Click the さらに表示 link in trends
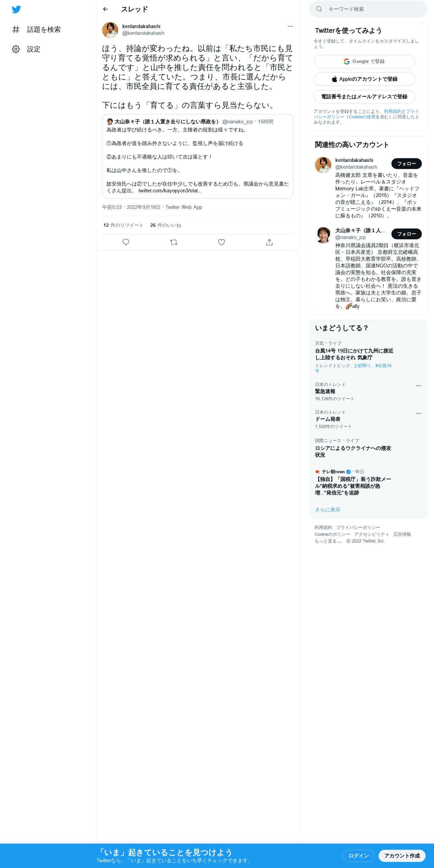The width and height of the screenshot is (434, 868). pos(328,510)
